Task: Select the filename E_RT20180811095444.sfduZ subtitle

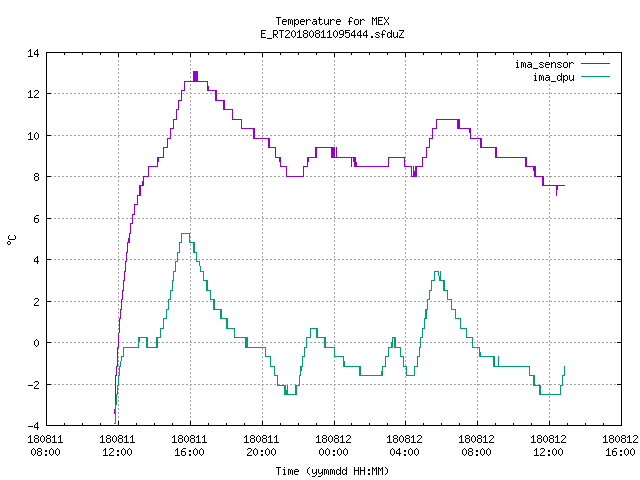Action: pyautogui.click(x=332, y=34)
